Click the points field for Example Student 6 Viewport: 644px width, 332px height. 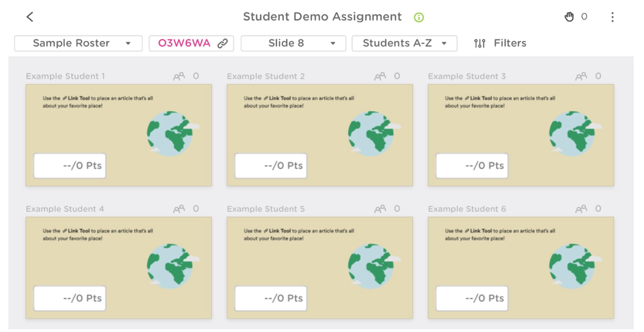(472, 298)
